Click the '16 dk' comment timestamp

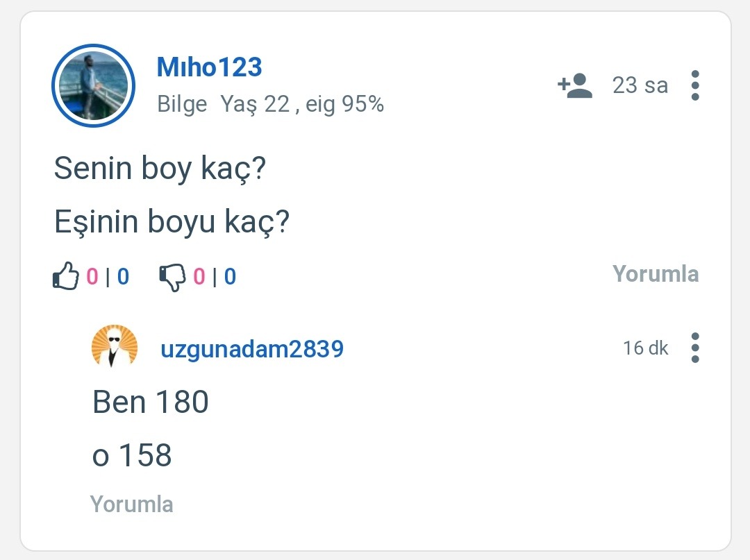click(x=645, y=348)
